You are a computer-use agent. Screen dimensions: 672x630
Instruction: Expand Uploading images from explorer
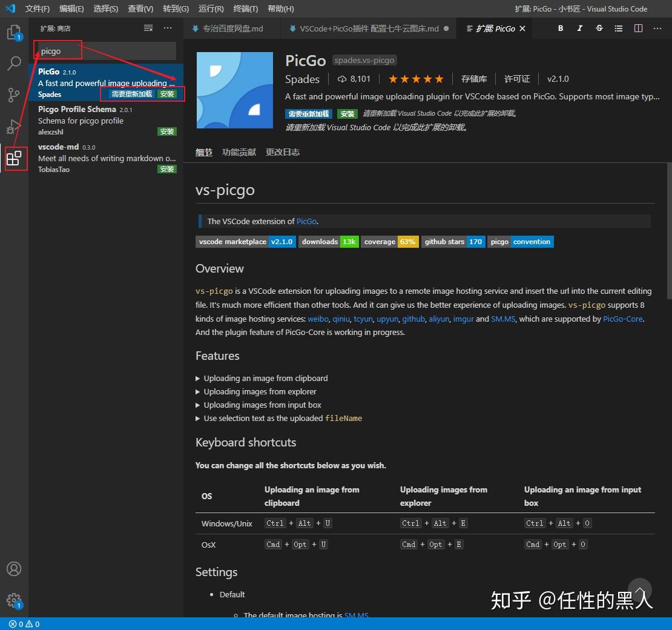tap(256, 391)
